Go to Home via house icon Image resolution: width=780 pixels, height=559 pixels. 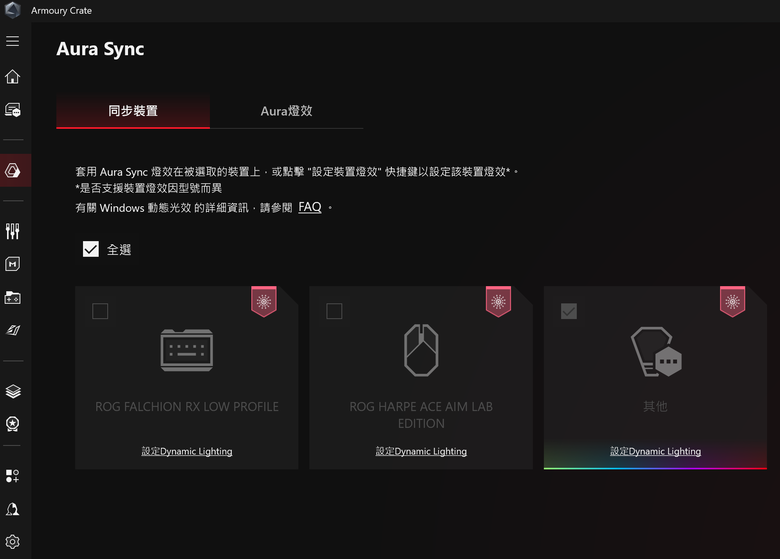click(x=12, y=77)
